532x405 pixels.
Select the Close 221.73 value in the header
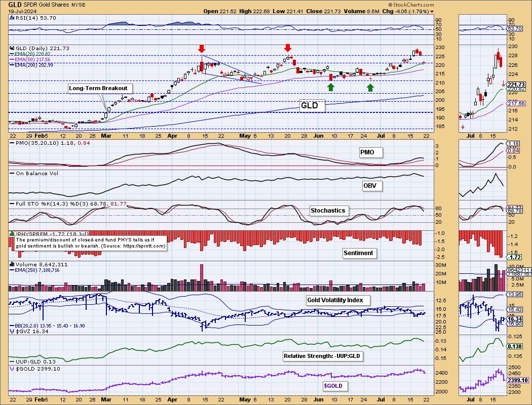[323, 11]
